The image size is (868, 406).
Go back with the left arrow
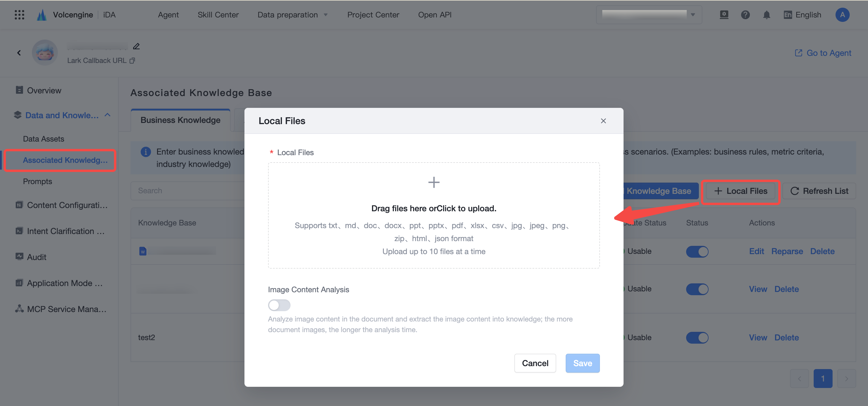(x=19, y=53)
